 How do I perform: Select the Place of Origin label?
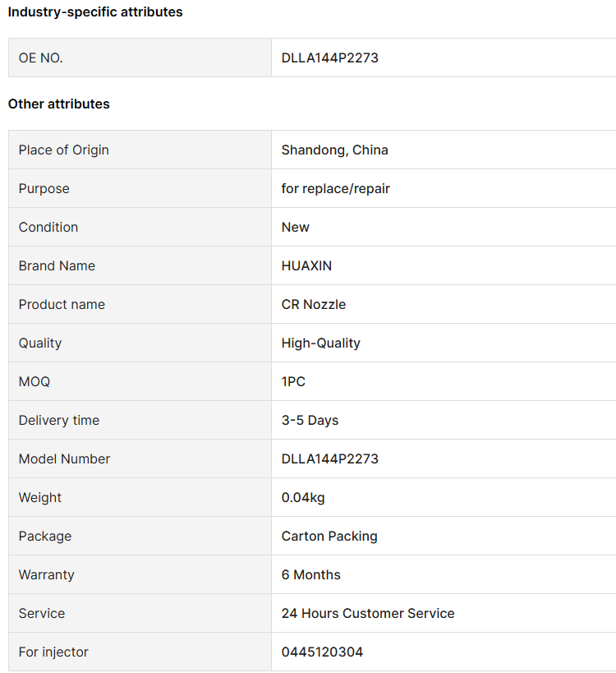[x=63, y=150]
